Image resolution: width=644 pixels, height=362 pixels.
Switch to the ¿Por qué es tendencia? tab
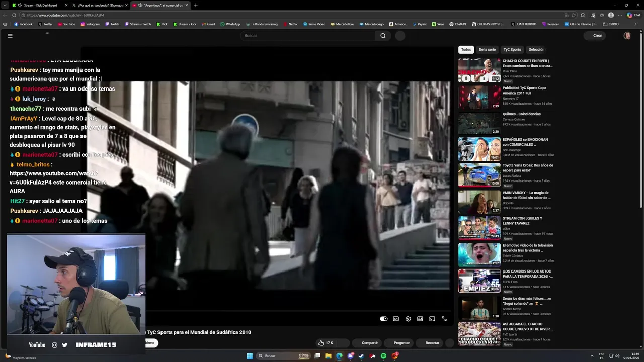tap(99, 5)
